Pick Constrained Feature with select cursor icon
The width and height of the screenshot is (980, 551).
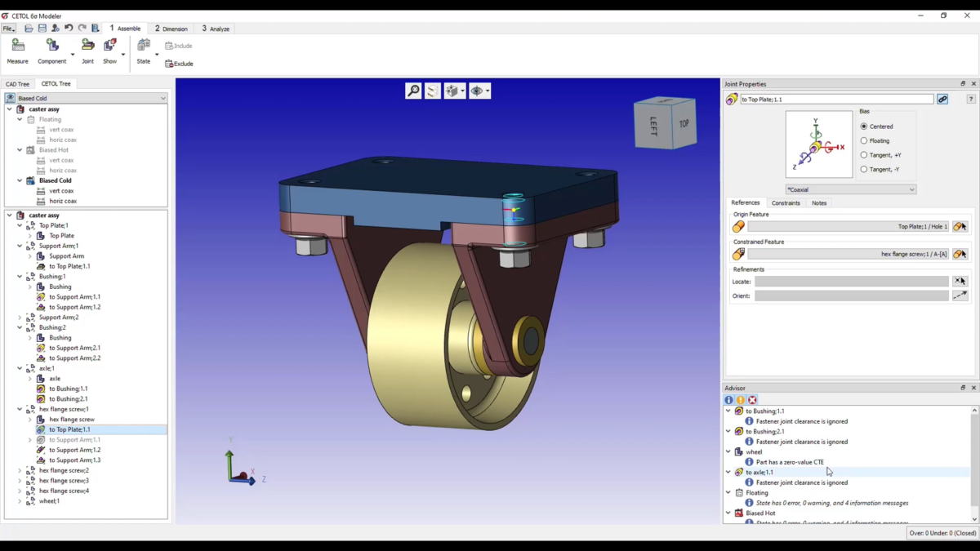pyautogui.click(x=960, y=254)
